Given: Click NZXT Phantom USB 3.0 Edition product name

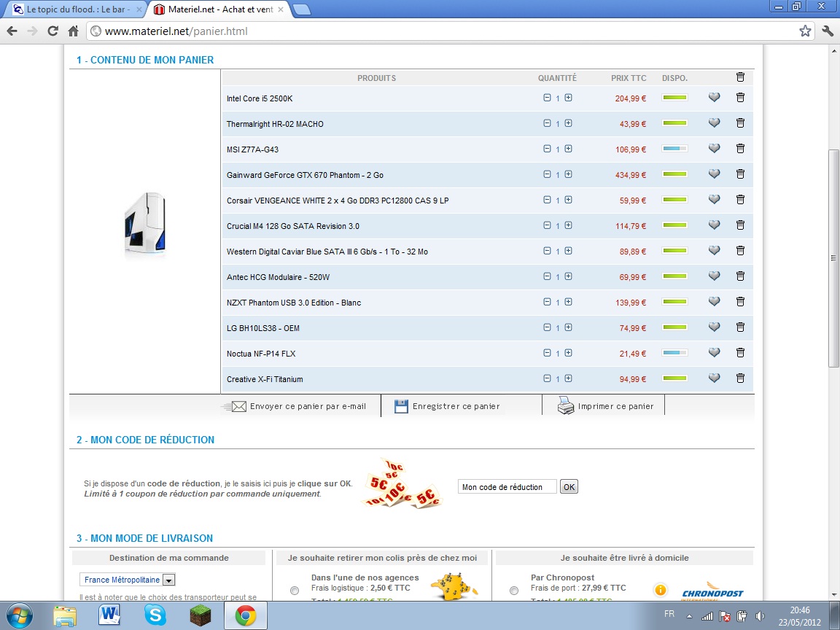Looking at the screenshot, I should 293,303.
